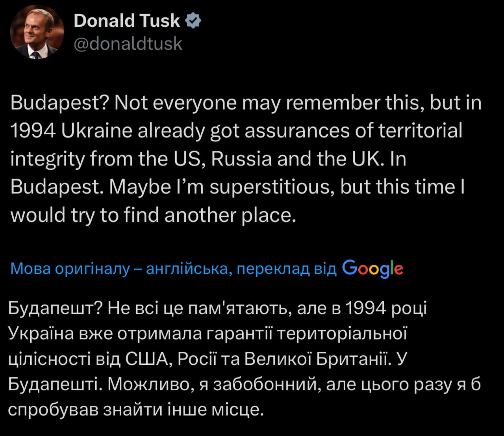Click "територіальної" in the Ukrainian translation

click(342, 334)
